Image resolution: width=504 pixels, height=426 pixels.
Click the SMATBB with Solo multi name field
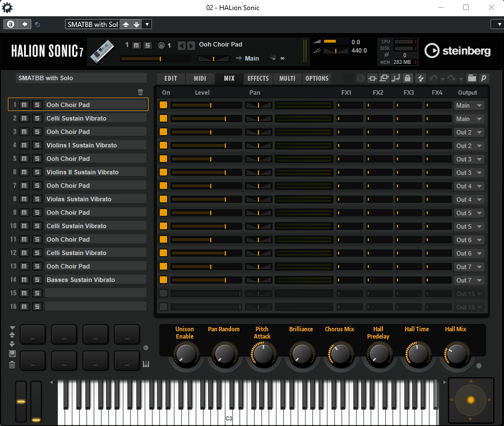pyautogui.click(x=81, y=78)
